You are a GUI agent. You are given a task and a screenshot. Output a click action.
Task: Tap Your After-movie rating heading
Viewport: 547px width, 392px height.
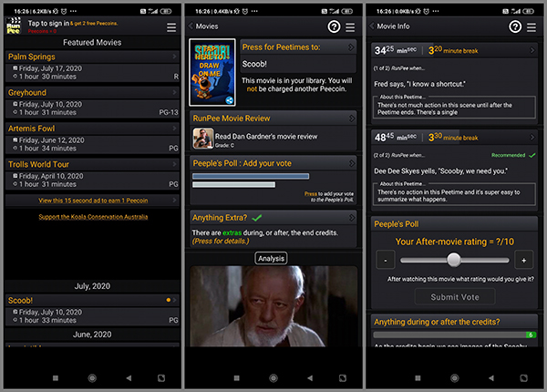click(455, 242)
